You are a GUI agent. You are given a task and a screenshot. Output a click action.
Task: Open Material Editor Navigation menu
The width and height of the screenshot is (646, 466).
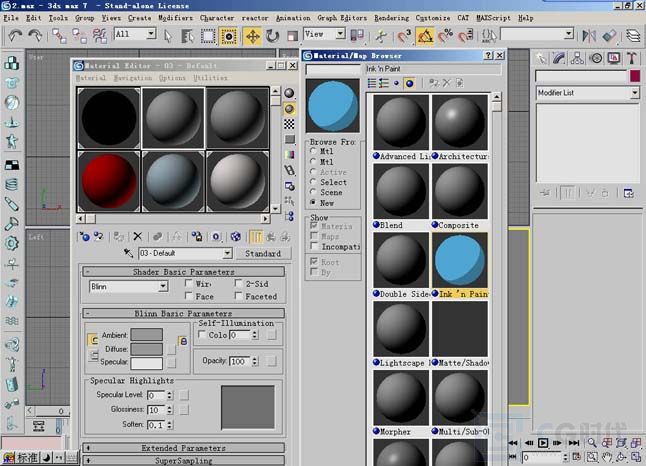click(133, 78)
